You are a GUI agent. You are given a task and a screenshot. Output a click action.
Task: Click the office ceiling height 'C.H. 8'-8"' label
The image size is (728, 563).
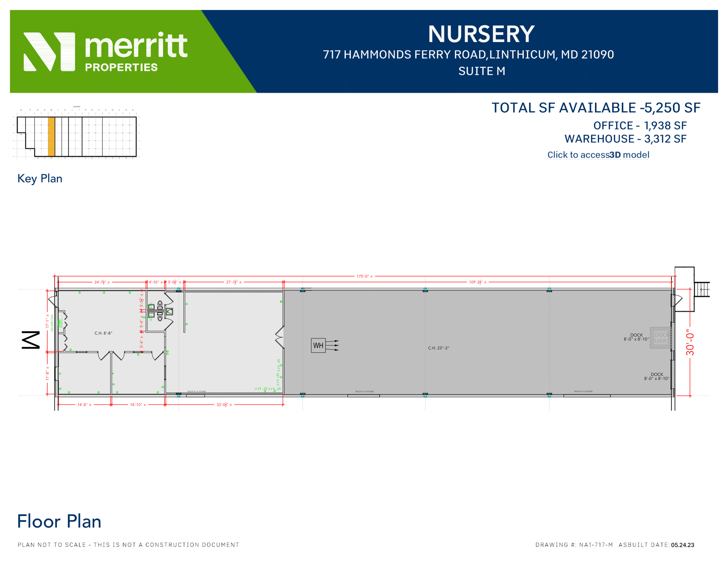pos(103,333)
